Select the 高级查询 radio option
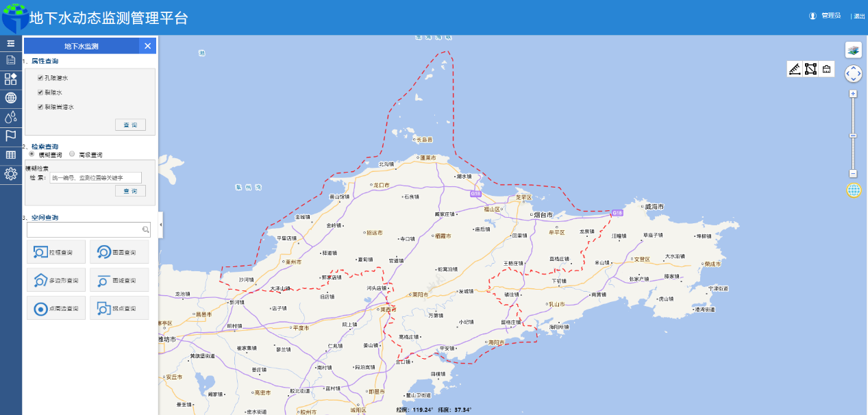Image resolution: width=868 pixels, height=415 pixels. (72, 155)
